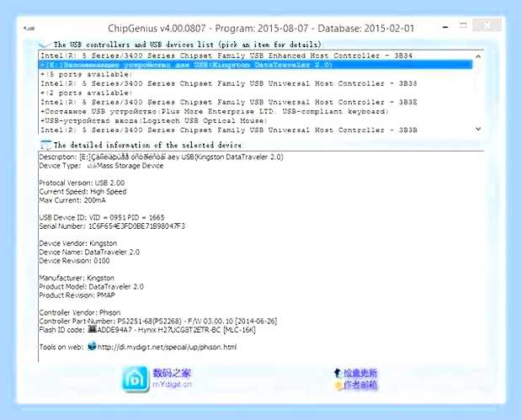Open the mYdigit.cn website link

click(172, 384)
